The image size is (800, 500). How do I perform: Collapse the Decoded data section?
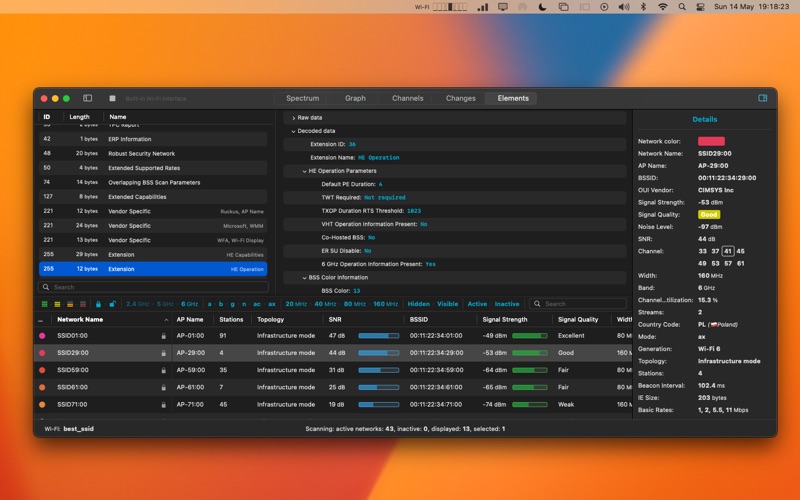(293, 131)
